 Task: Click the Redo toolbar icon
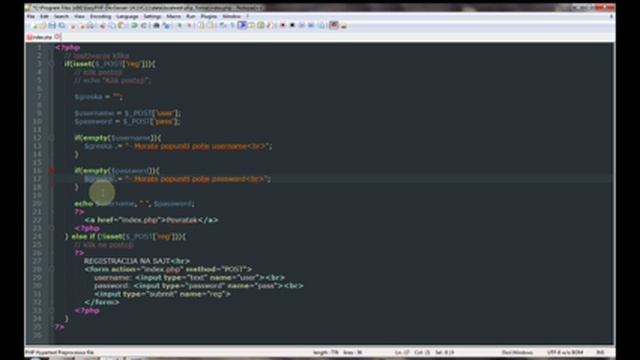click(144, 25)
